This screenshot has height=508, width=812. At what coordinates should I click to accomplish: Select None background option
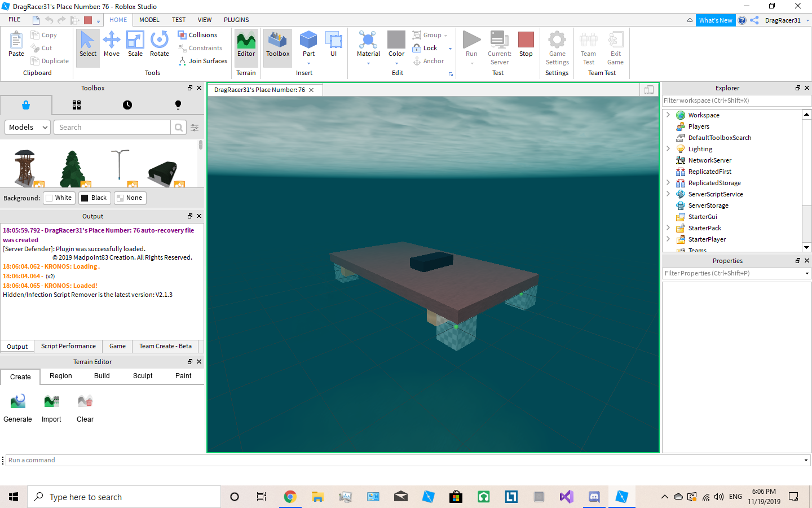pos(130,198)
